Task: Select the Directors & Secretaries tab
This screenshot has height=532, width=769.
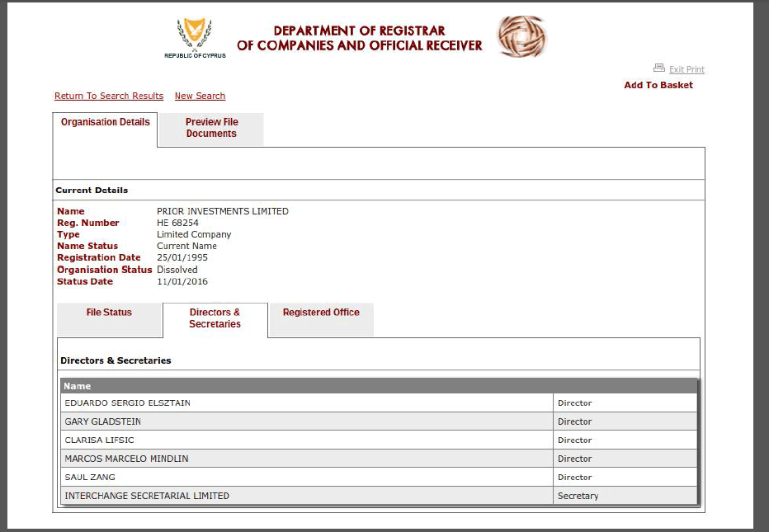Action: (215, 318)
